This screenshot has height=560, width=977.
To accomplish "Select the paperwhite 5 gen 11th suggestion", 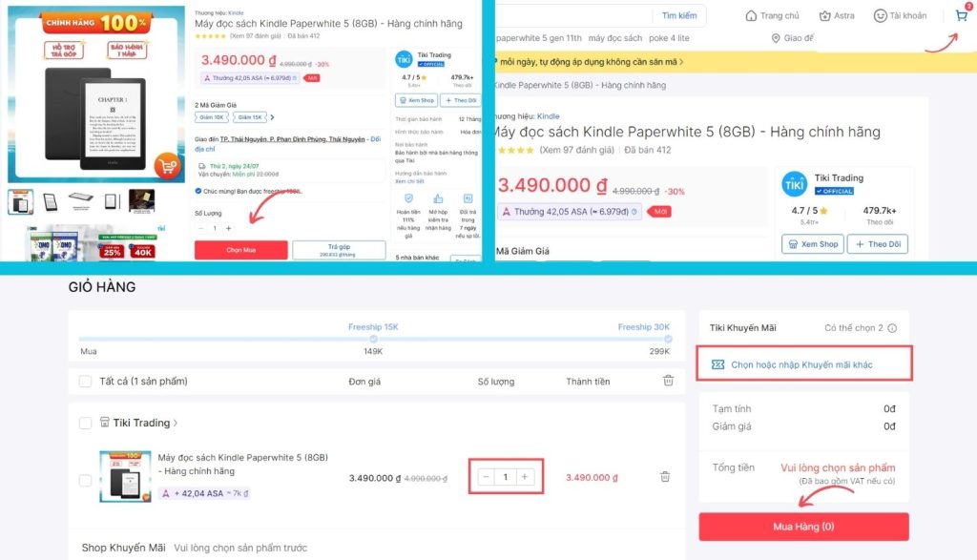I will pos(539,38).
